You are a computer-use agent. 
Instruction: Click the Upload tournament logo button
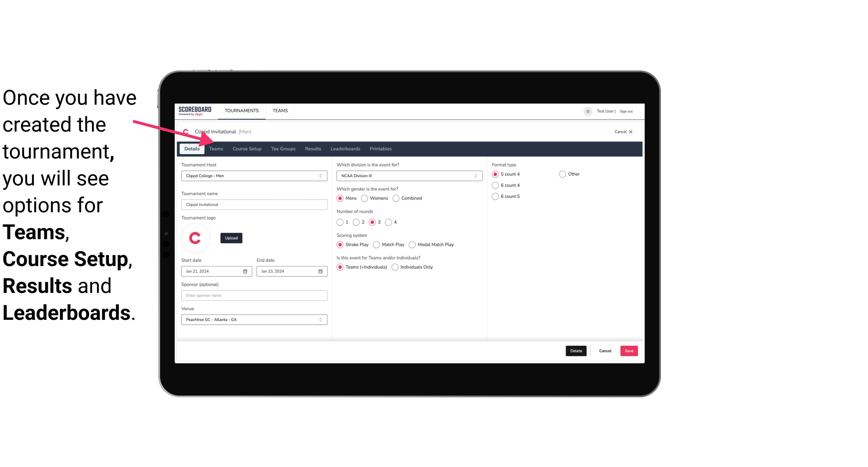pyautogui.click(x=231, y=238)
